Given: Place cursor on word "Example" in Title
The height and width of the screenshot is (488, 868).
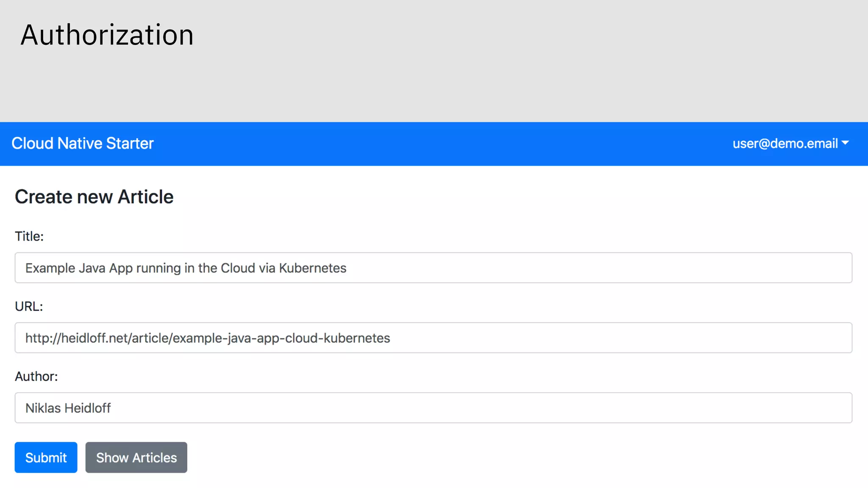Looking at the screenshot, I should 50,268.
